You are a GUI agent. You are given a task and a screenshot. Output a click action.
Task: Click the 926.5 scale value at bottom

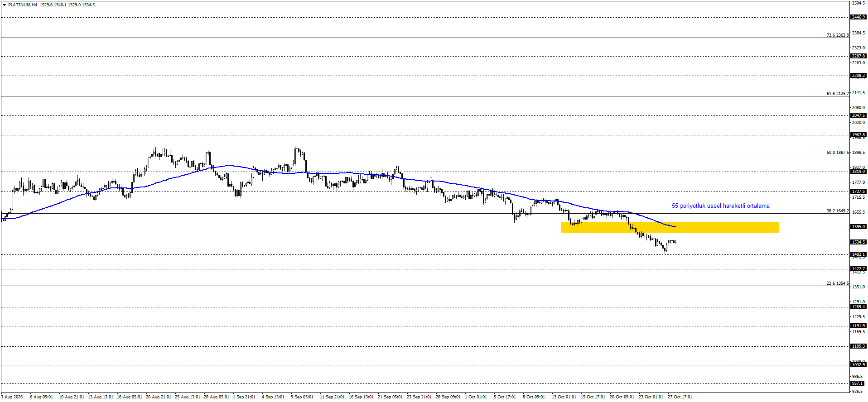click(858, 391)
